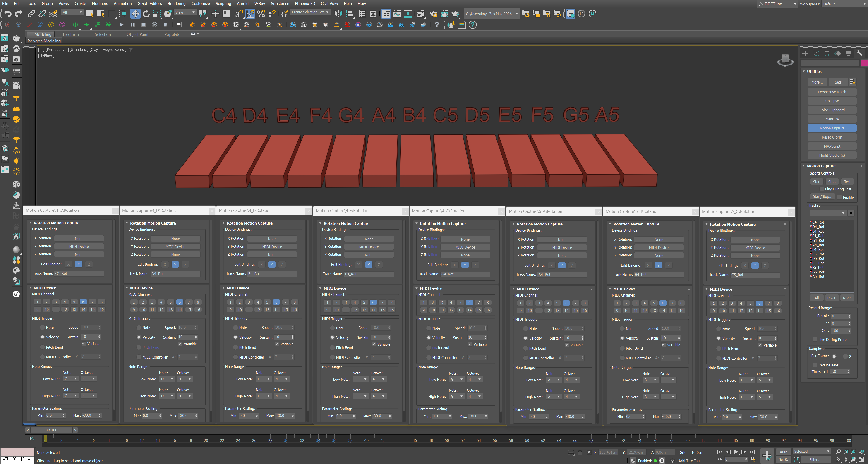Screen dimensions: 868x464
Task: Select the Move tool
Action: coord(135,14)
